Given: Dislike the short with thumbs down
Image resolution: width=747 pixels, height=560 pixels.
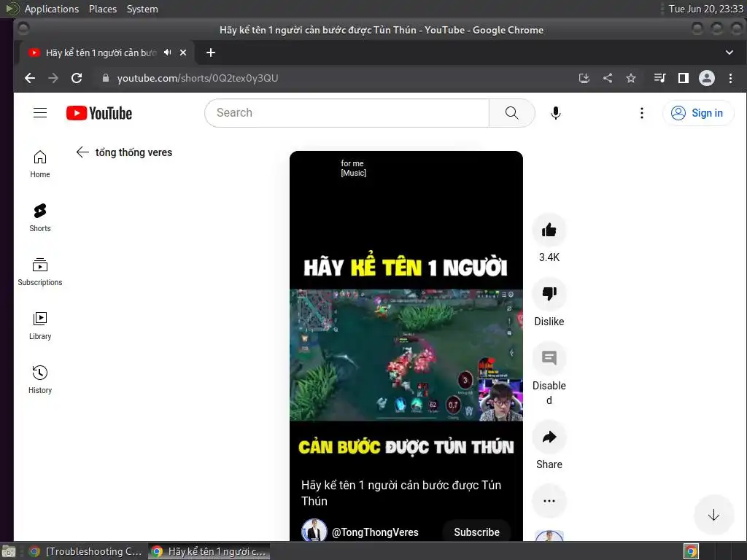Looking at the screenshot, I should pyautogui.click(x=549, y=293).
